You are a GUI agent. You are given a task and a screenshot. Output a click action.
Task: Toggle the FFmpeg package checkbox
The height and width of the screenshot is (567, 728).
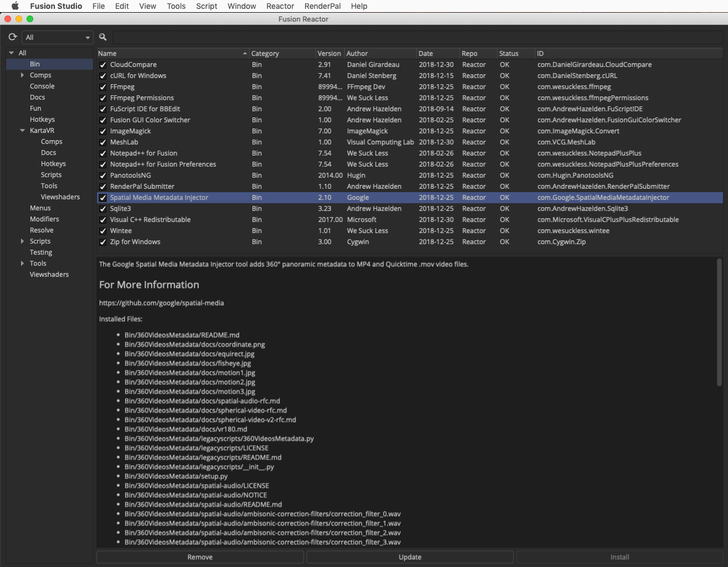coord(102,87)
